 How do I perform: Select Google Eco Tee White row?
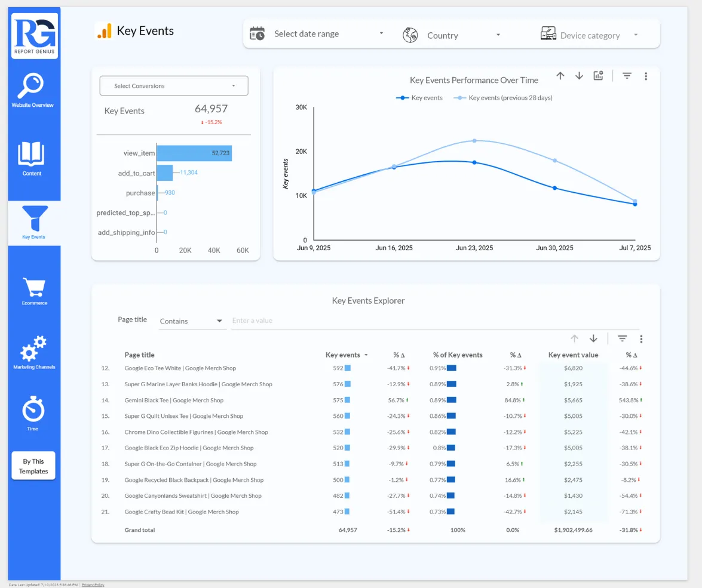coord(371,368)
